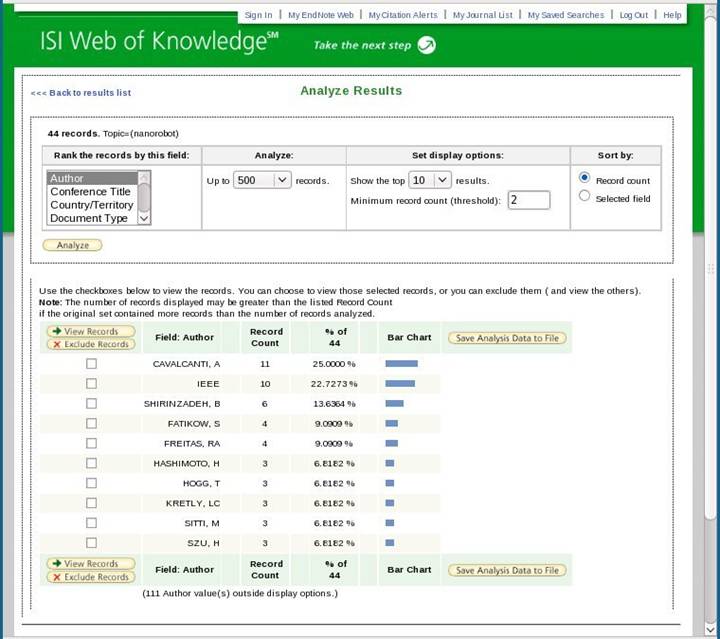720x639 pixels.
Task: Click the Take the next step arrow icon
Action: click(x=427, y=45)
